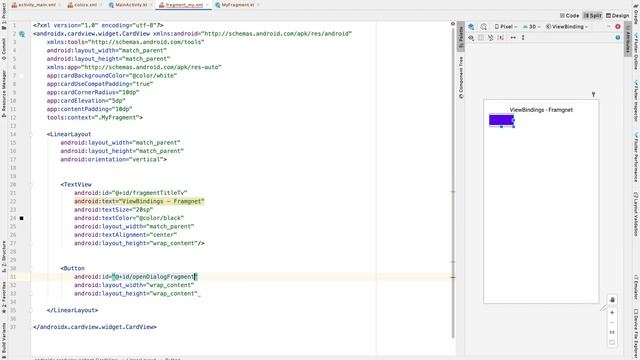Click the android:text="ViewBindings - Framgnet" line
The image size is (640, 360).
(x=139, y=201)
